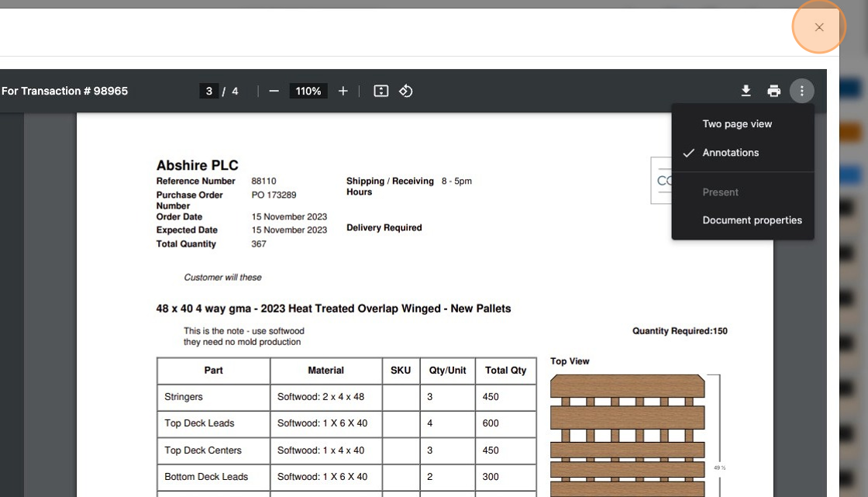Viewport: 868px width, 497px height.
Task: Close the PDF preview dialog
Action: click(819, 27)
